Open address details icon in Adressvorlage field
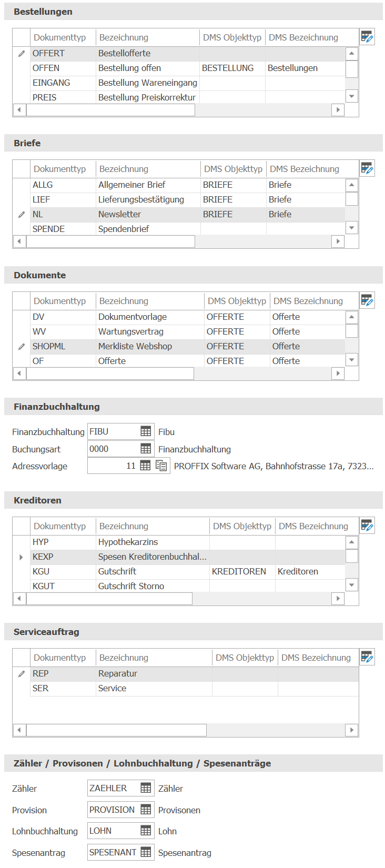The width and height of the screenshot is (385, 868). 161,466
